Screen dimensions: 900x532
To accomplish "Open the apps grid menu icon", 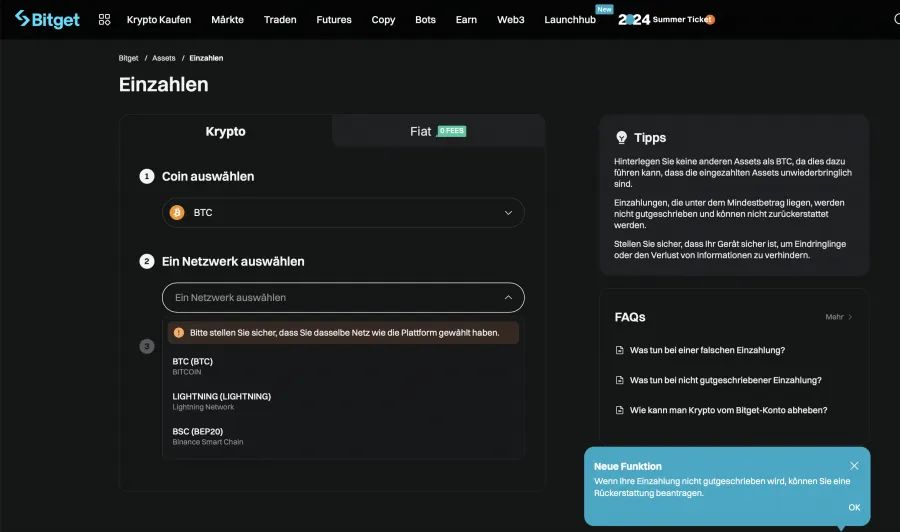I will tap(104, 19).
